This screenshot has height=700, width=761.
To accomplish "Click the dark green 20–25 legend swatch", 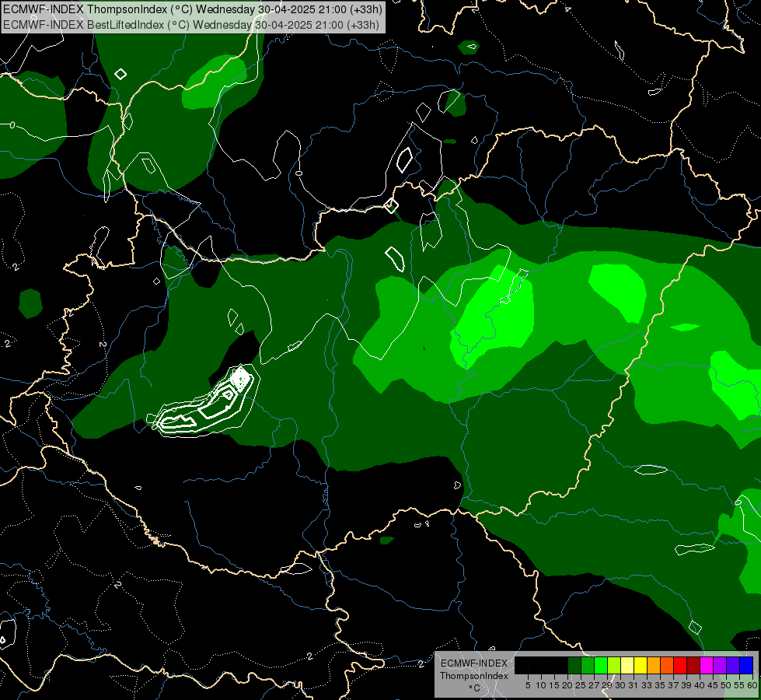I will [x=574, y=665].
